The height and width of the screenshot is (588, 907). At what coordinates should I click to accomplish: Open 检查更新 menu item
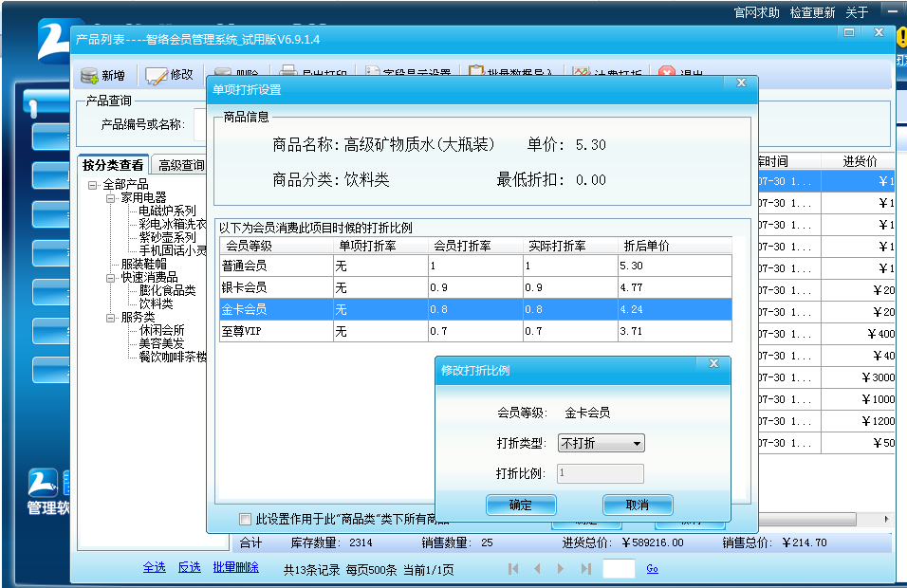click(812, 12)
